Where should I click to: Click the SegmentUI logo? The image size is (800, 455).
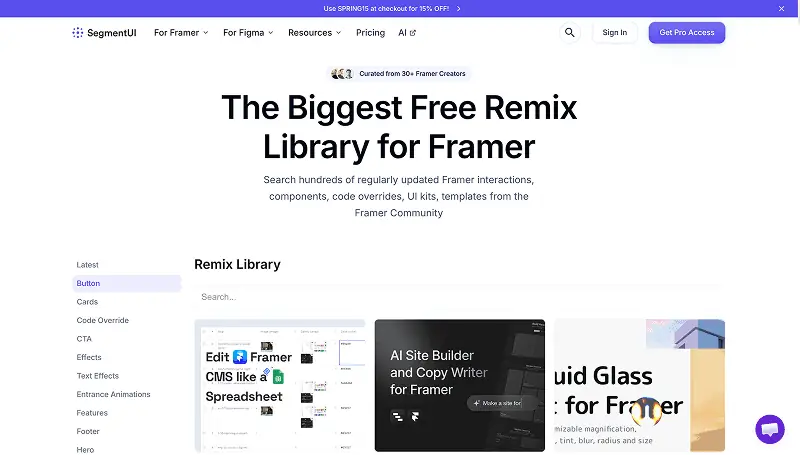click(104, 33)
